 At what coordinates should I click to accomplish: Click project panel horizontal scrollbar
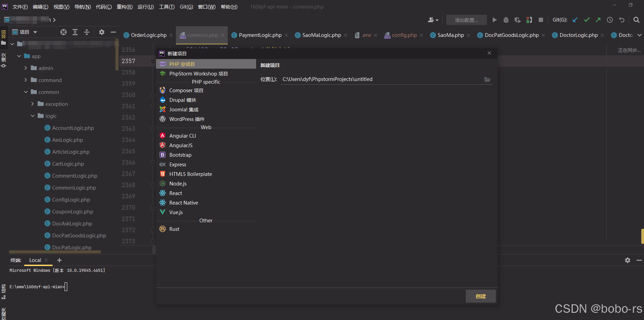click(55, 252)
